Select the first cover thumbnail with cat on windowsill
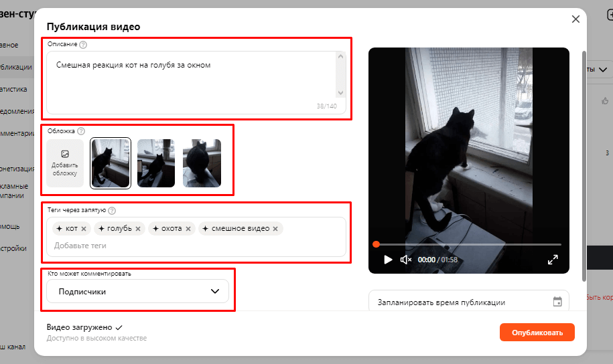The height and width of the screenshot is (364, 613). [x=111, y=163]
